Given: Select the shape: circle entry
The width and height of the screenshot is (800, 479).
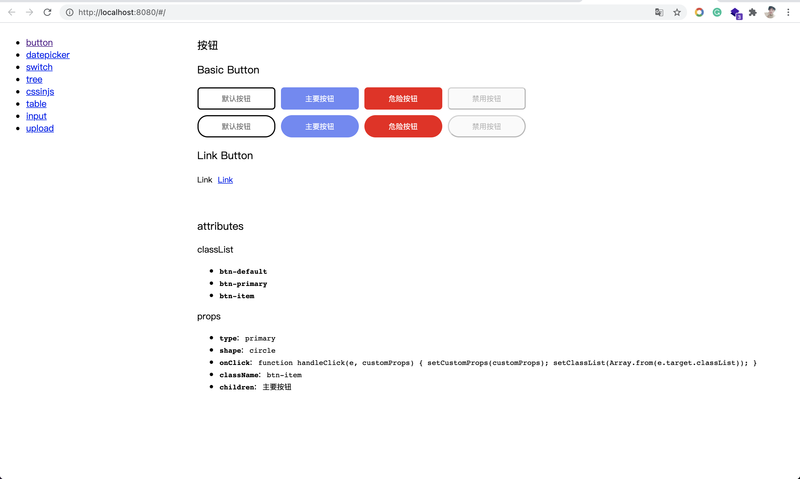Looking at the screenshot, I should click(247, 351).
